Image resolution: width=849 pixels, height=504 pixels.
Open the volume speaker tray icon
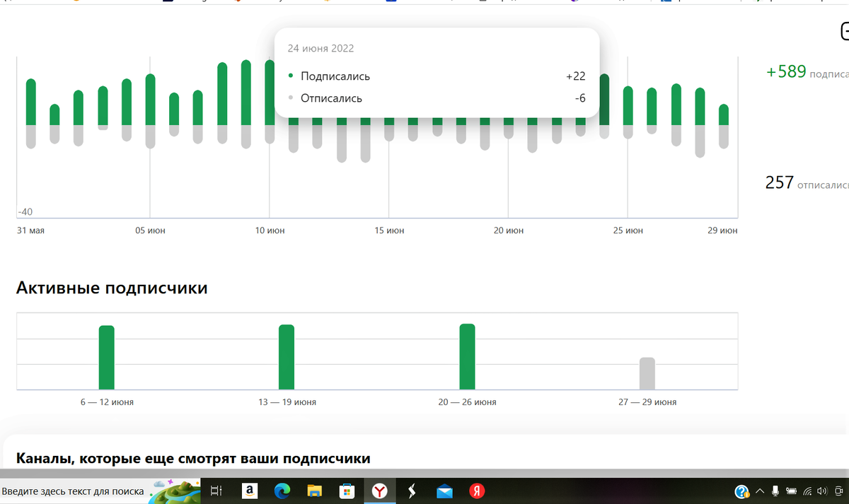tap(822, 491)
